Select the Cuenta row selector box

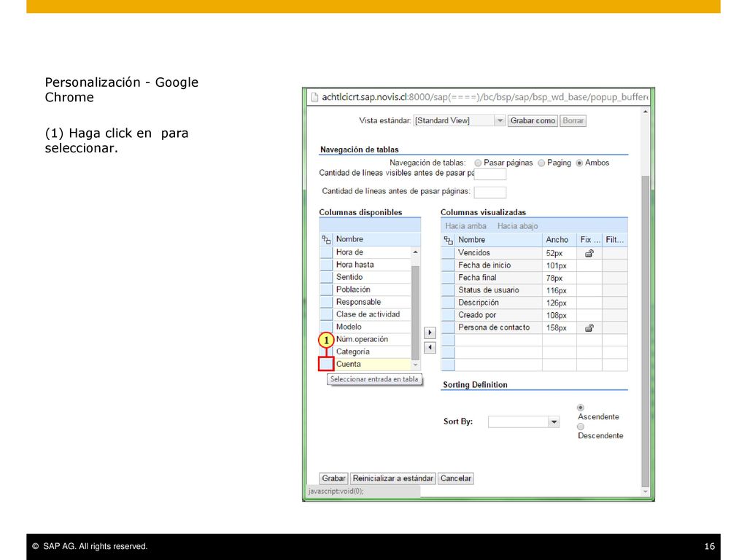326,365
